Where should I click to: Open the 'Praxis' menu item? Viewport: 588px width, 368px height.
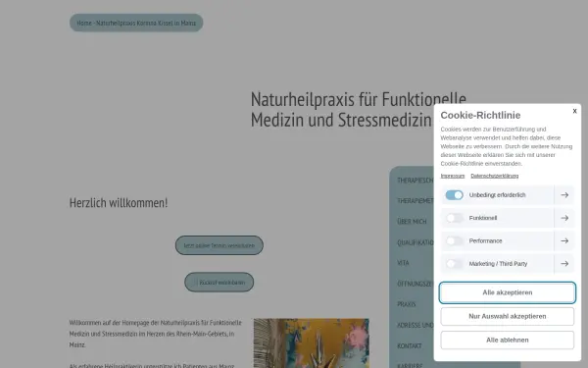pos(407,304)
